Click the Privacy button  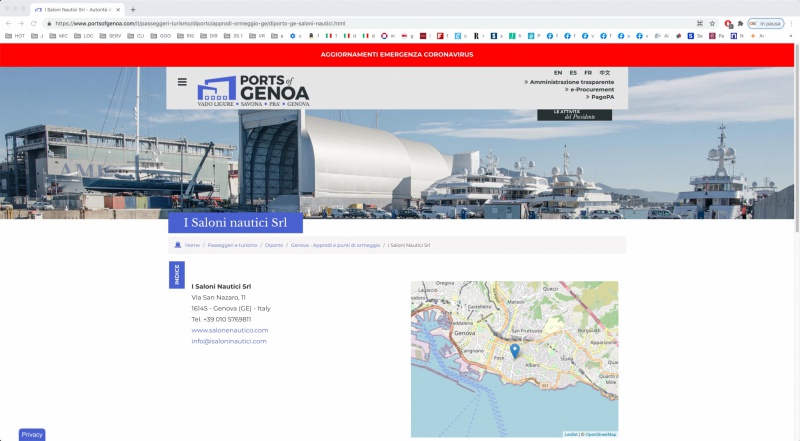(x=32, y=434)
